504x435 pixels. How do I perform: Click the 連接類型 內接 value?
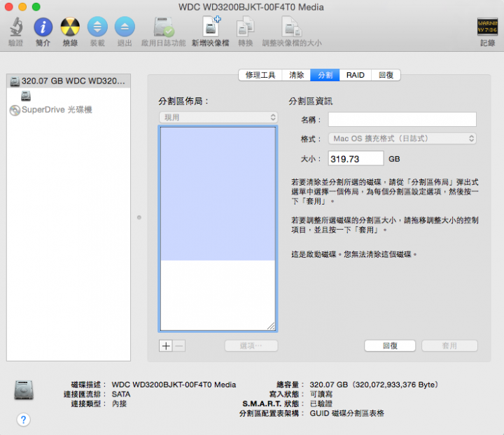(x=119, y=403)
